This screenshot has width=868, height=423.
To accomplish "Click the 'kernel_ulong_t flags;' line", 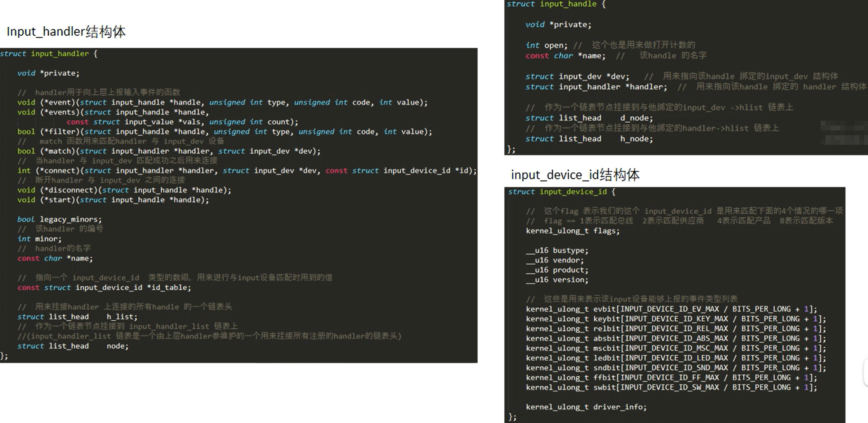I will (573, 231).
